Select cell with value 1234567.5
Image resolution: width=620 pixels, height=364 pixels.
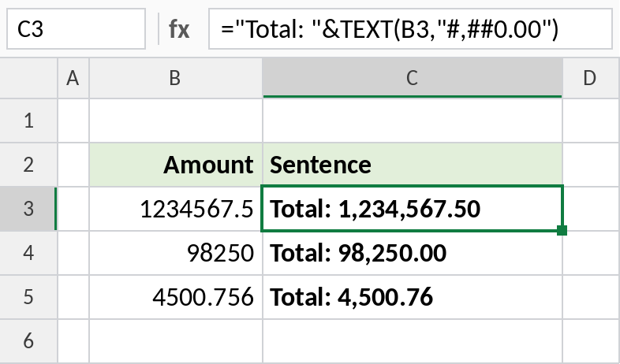[x=176, y=209]
